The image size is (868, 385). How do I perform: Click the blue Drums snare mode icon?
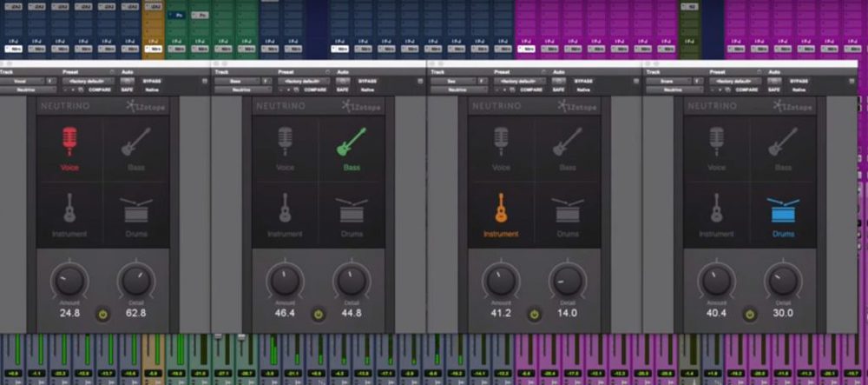[x=783, y=210]
